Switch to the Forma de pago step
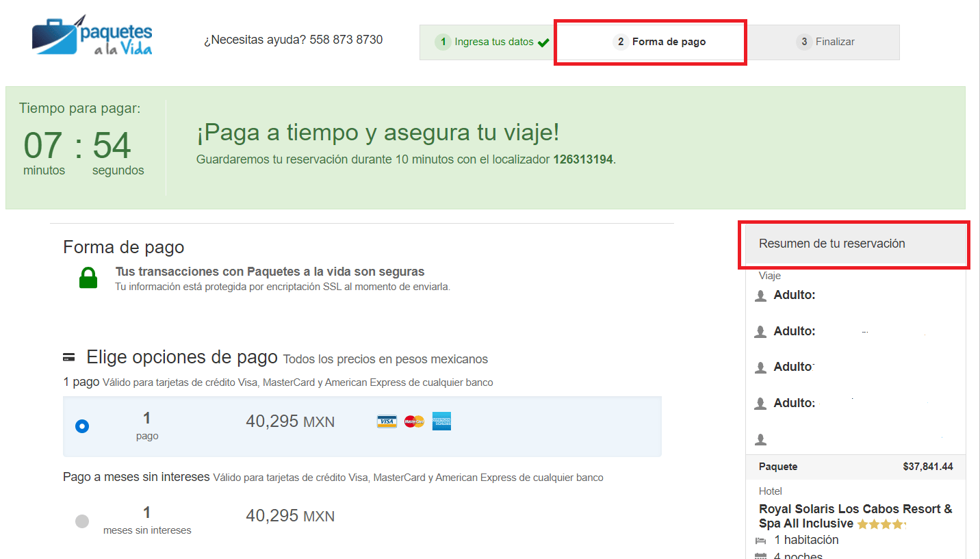This screenshot has width=980, height=559. 650,42
